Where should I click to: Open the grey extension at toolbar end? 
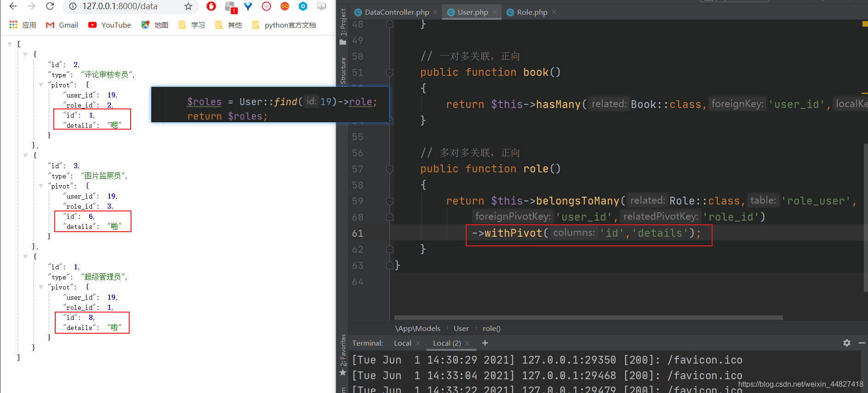[x=322, y=6]
